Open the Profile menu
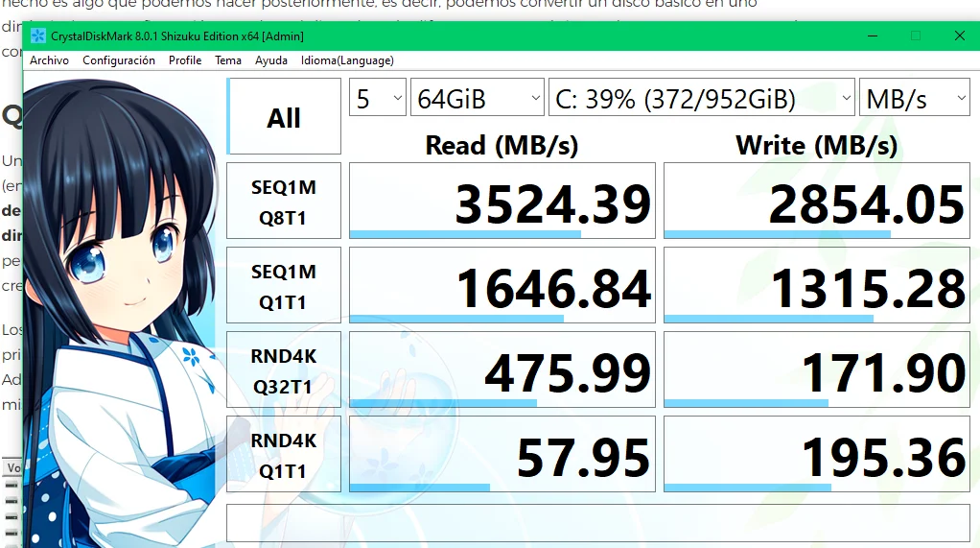Image resolution: width=980 pixels, height=548 pixels. [x=185, y=60]
